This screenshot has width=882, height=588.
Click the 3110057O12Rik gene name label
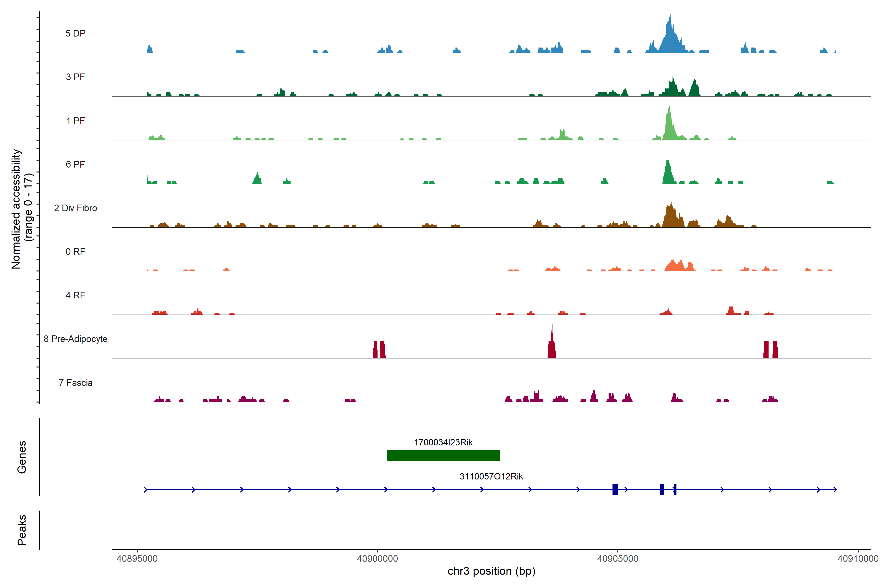click(491, 476)
